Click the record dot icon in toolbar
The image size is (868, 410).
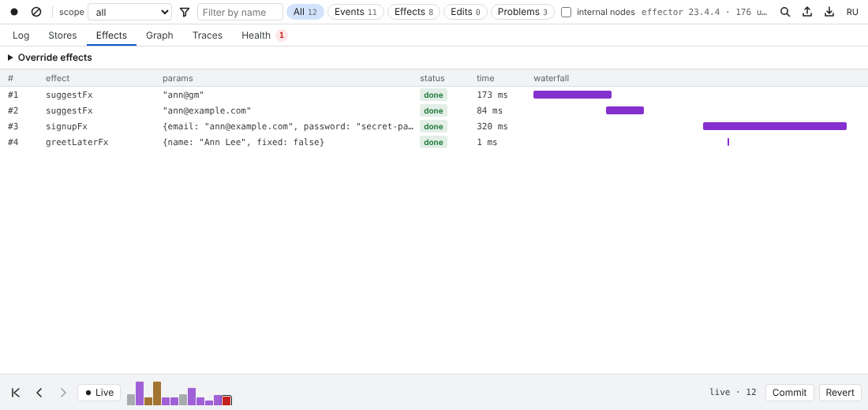(x=14, y=12)
